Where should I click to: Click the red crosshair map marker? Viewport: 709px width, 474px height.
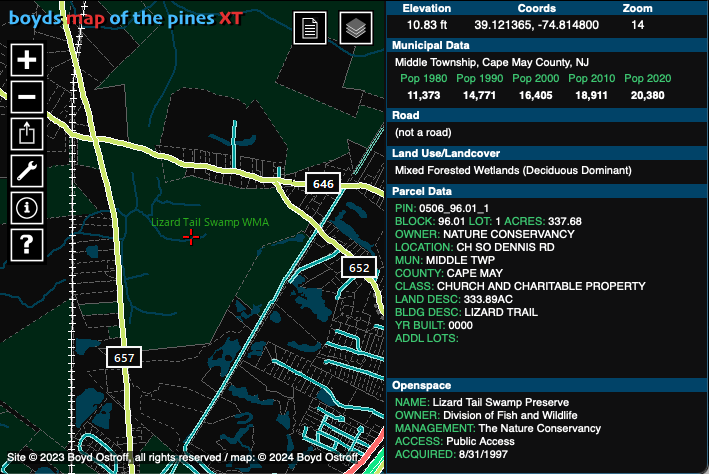coord(190,236)
